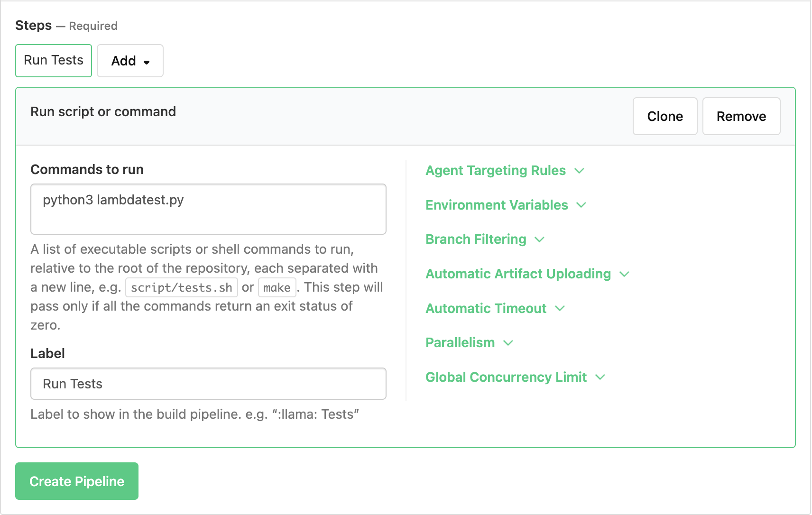Click the 'Commands to run' field heading
The image size is (812, 515).
click(x=87, y=170)
